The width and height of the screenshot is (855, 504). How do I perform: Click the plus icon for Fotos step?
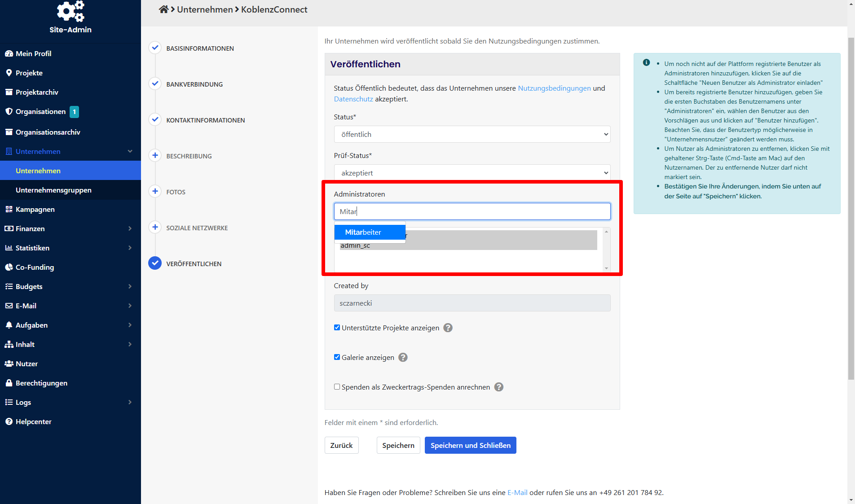(x=155, y=192)
